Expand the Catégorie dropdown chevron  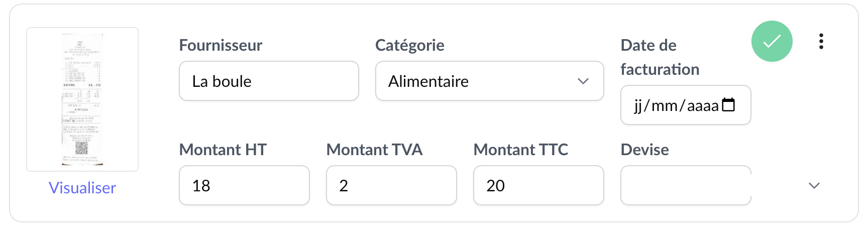583,81
